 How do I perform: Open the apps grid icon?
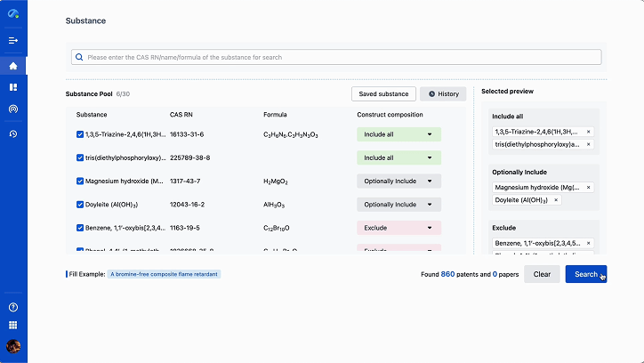click(13, 326)
